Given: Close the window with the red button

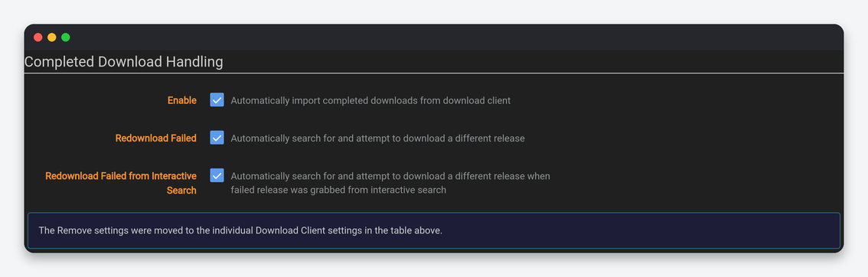Looking at the screenshot, I should click(38, 37).
